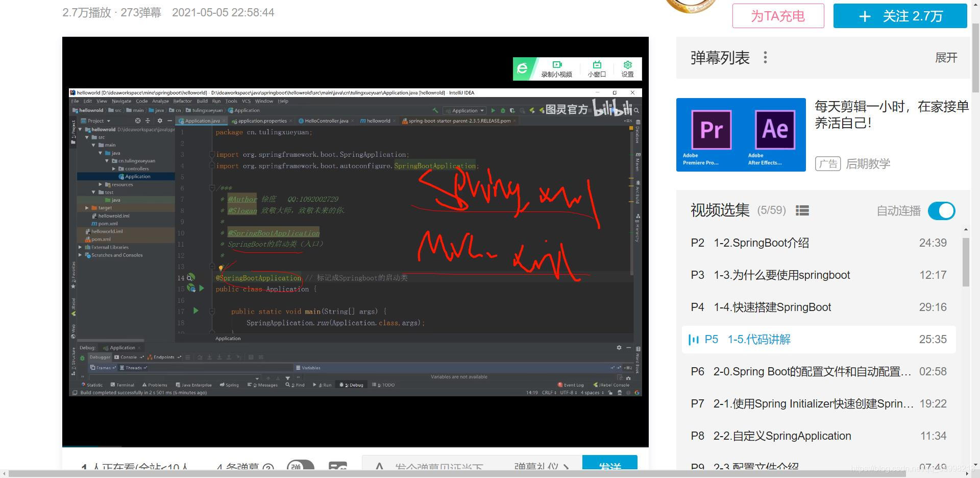Viewport: 980px width, 478px height.
Task: Click the run gutter arrow on line 15
Action: [x=202, y=289]
